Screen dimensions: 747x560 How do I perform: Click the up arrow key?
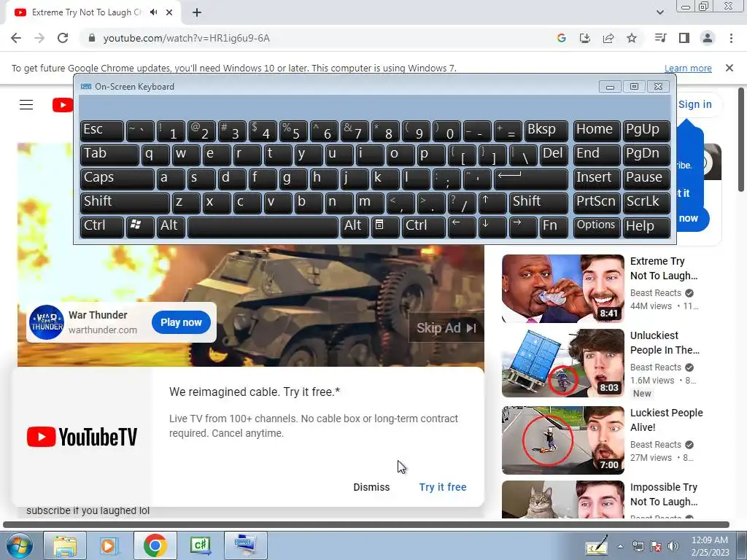point(492,203)
